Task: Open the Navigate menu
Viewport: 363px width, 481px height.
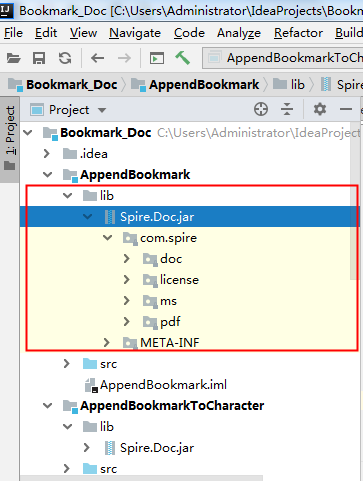Action: 135,33
